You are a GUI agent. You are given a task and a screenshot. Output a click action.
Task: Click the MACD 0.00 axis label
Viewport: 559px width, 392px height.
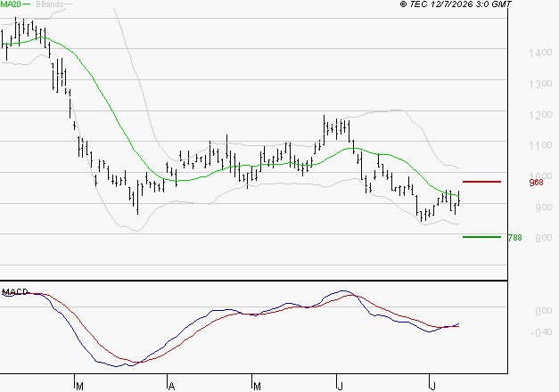pos(544,311)
